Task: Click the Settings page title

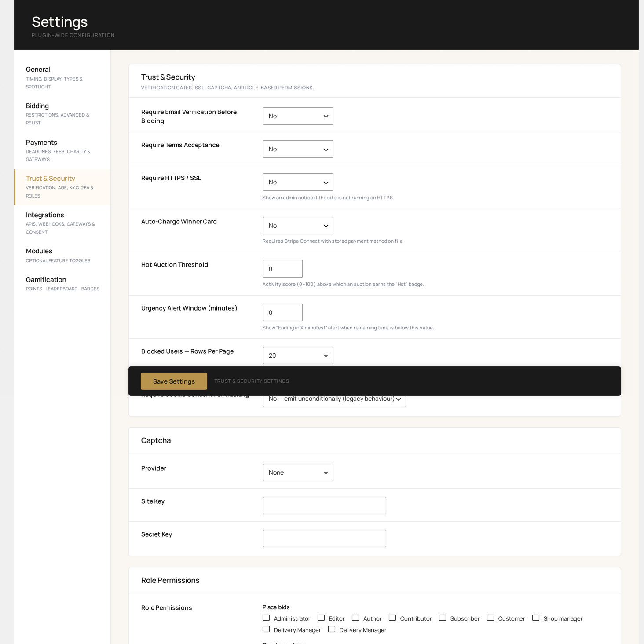Action: click(x=59, y=22)
